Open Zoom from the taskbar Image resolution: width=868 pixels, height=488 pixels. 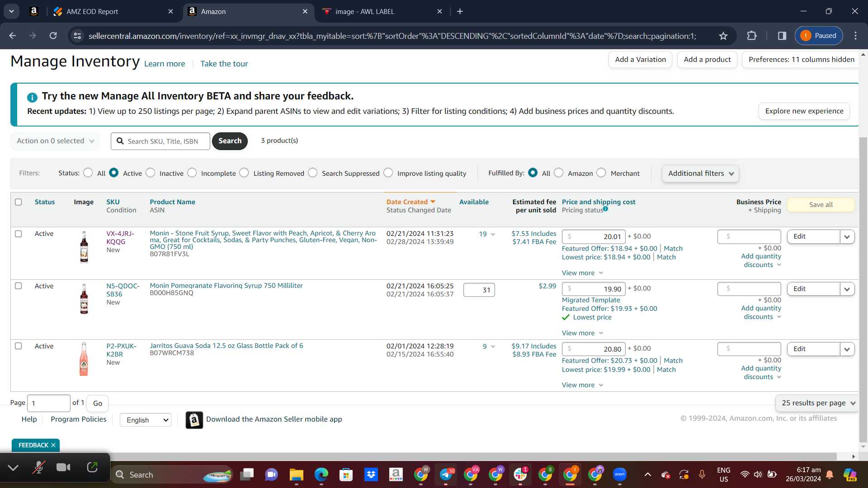pos(620,474)
